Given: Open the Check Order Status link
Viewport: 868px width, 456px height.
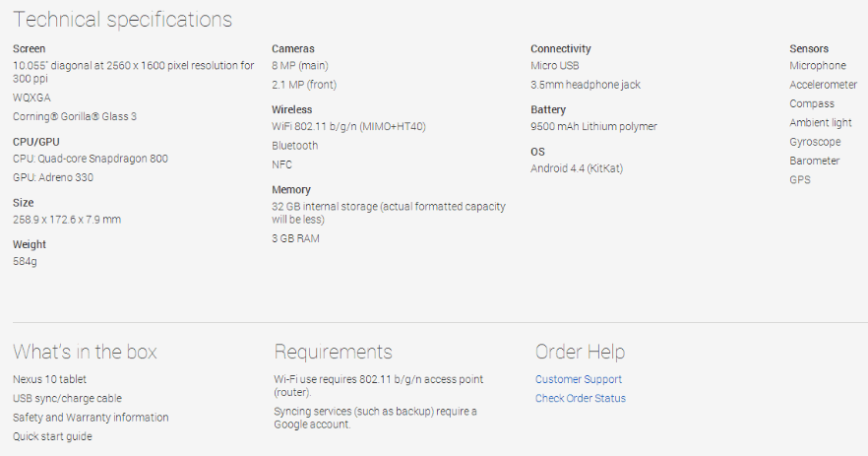Looking at the screenshot, I should [x=581, y=398].
